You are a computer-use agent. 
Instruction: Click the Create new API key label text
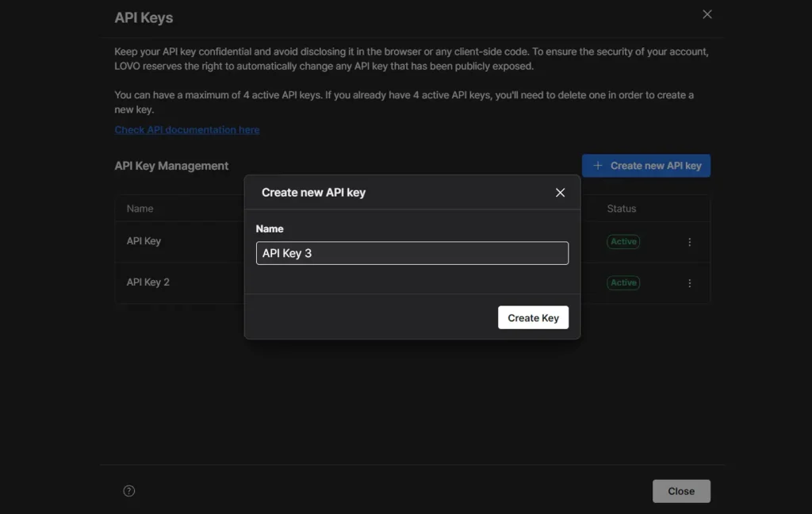point(656,166)
